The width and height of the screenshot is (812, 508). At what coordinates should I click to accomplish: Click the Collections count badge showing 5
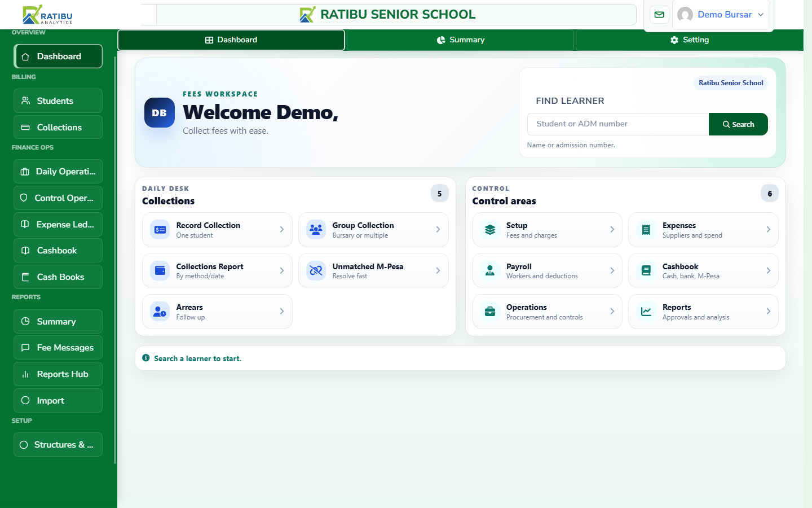[440, 194]
